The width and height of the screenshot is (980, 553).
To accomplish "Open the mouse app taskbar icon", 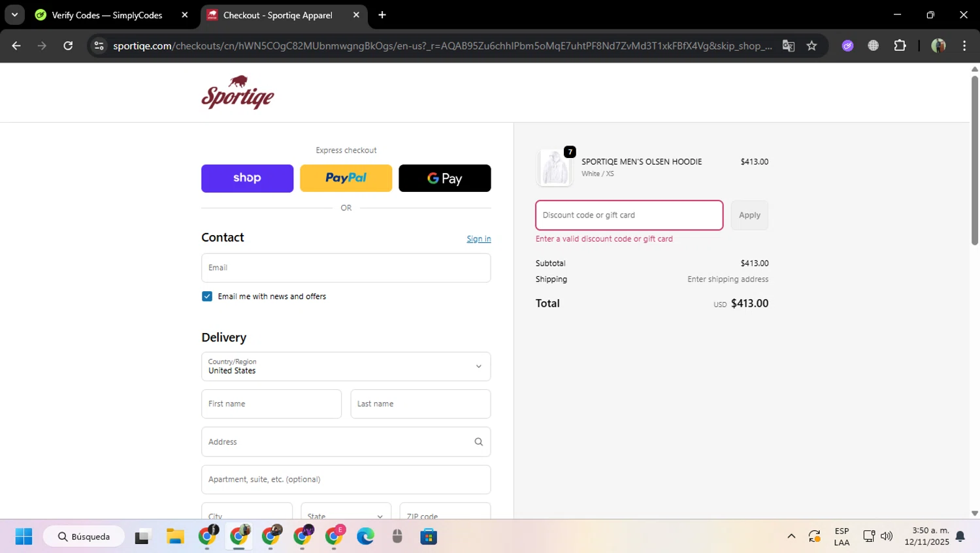I will (397, 537).
